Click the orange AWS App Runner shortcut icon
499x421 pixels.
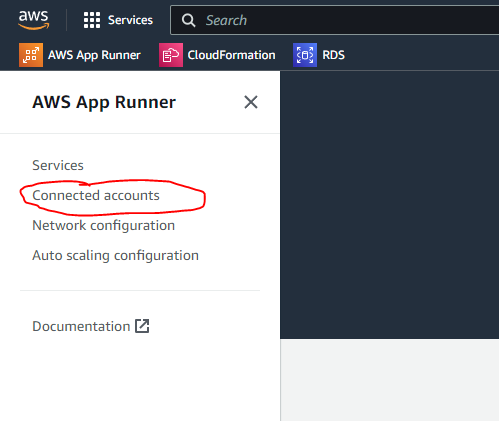[31, 55]
